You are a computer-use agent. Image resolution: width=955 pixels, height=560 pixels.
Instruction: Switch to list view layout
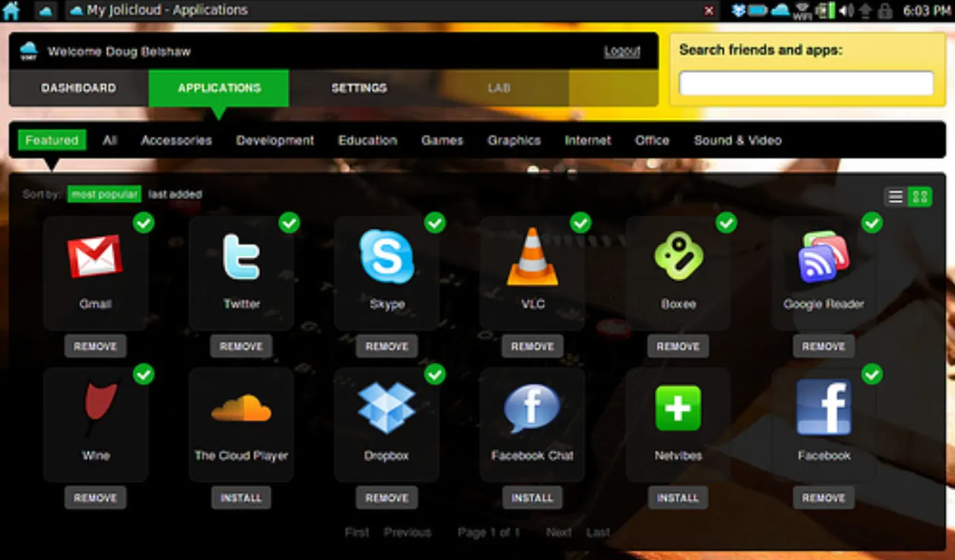tap(896, 197)
